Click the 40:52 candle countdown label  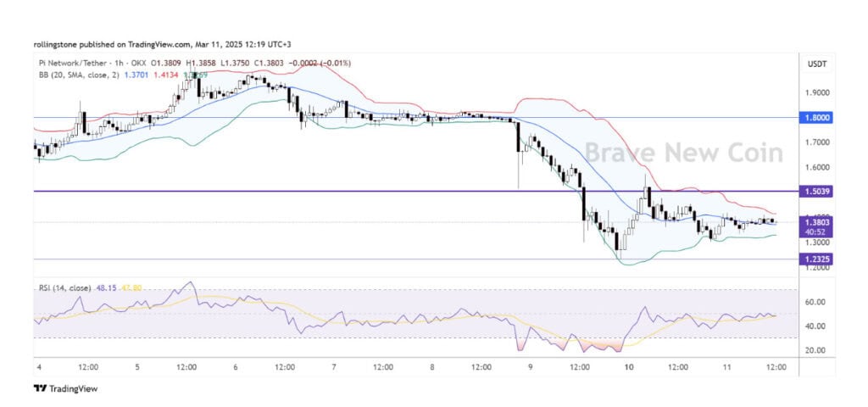tap(816, 232)
